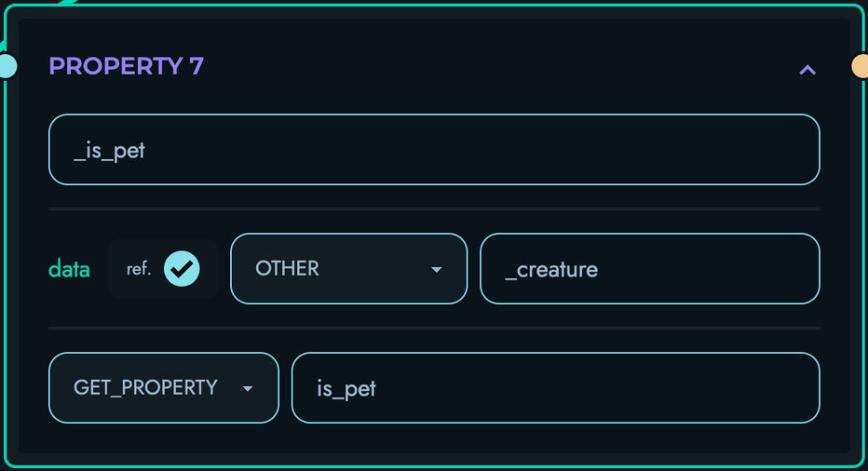Click the green data label
Image resolution: width=868 pixels, height=471 pixels.
click(x=69, y=269)
